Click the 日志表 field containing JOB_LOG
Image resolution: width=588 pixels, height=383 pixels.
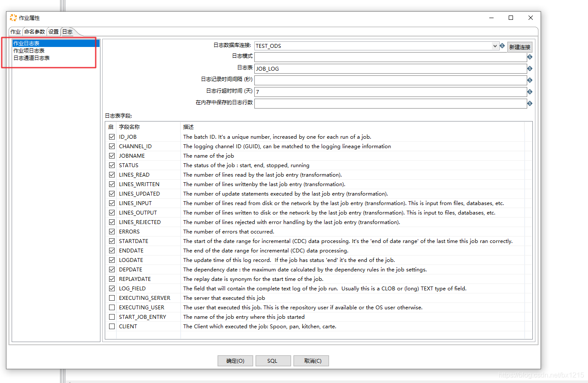(391, 69)
